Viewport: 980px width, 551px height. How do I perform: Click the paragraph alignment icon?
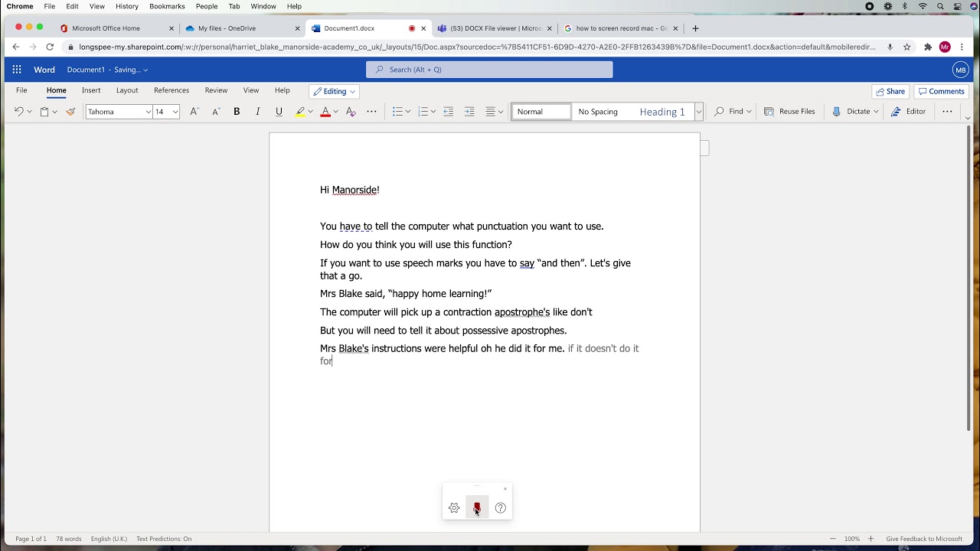tap(491, 112)
